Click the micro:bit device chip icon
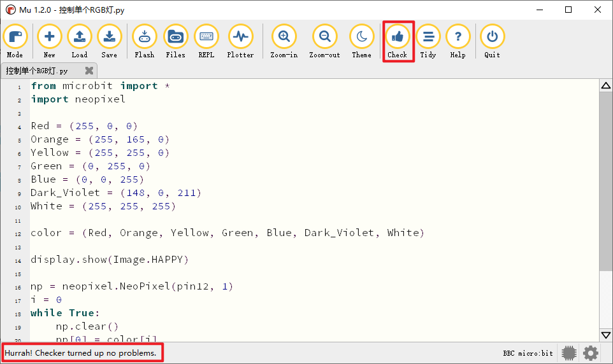Image resolution: width=613 pixels, height=364 pixels. [x=569, y=353]
